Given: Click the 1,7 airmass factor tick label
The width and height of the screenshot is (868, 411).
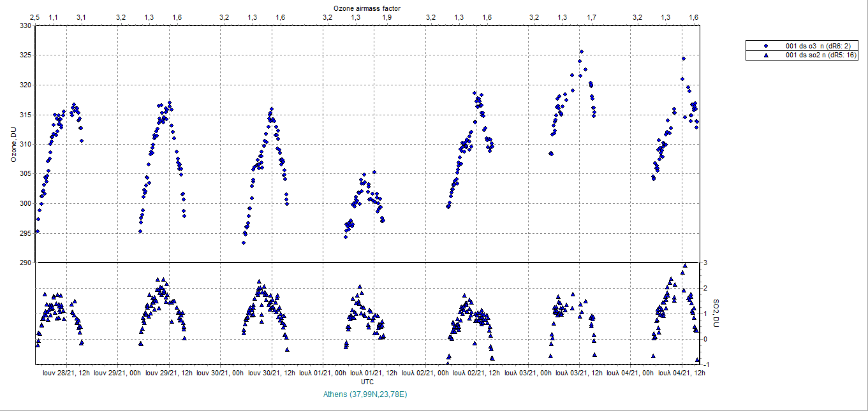Looking at the screenshot, I should coord(592,17).
